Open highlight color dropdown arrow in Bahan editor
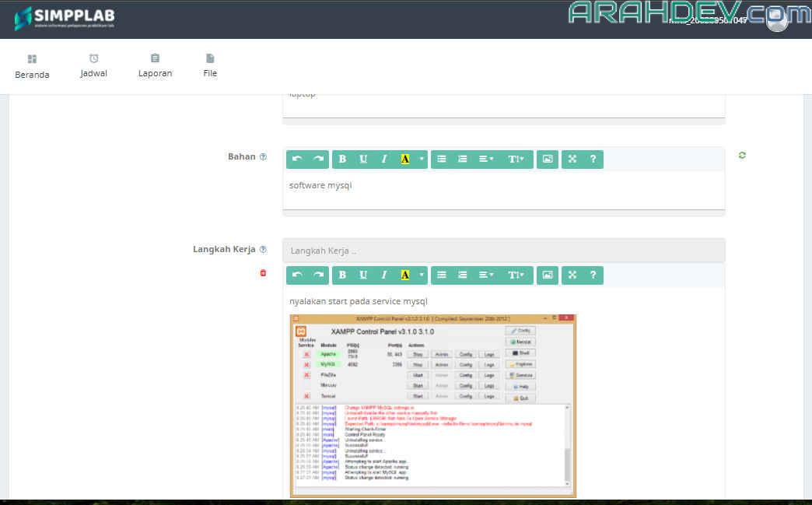 (422, 160)
